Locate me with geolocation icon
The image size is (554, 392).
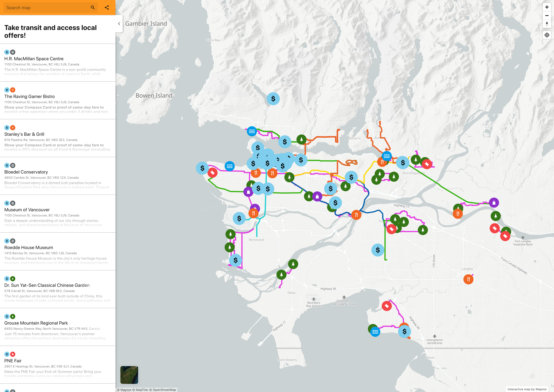pyautogui.click(x=547, y=35)
